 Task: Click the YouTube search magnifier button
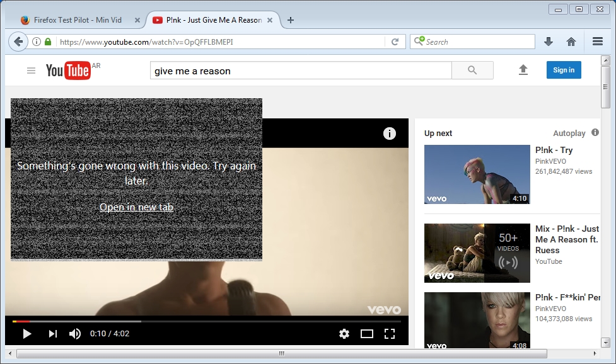[472, 70]
